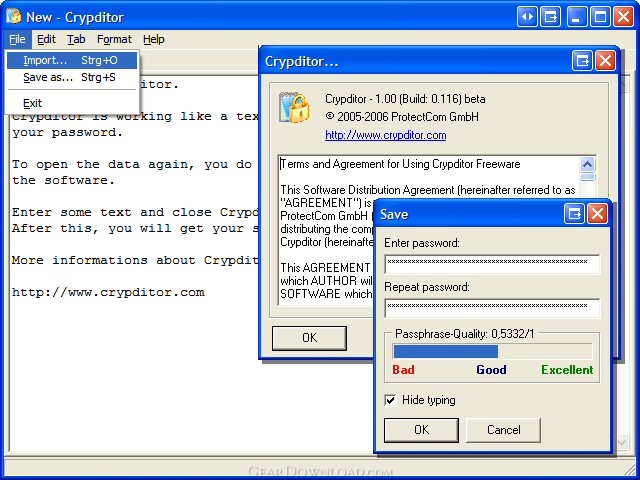Screen dimensions: 640x480
Task: Toggle the Hide typing checkbox
Action: coord(391,400)
